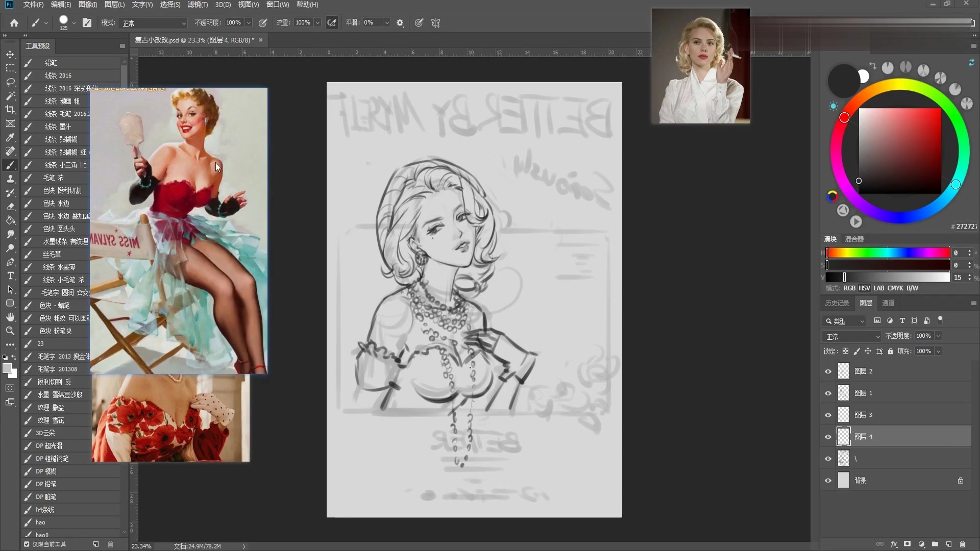Click the hue slider bar
980x551 pixels.
point(888,253)
